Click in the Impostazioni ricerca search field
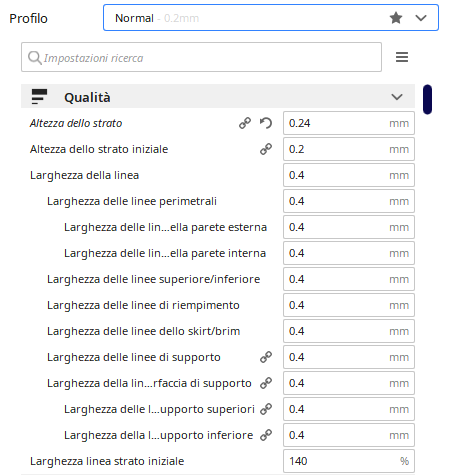This screenshot has width=451, height=475. click(x=201, y=57)
